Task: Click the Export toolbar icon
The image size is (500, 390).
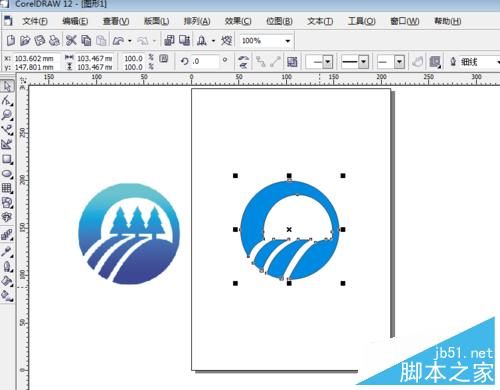Action: click(184, 41)
